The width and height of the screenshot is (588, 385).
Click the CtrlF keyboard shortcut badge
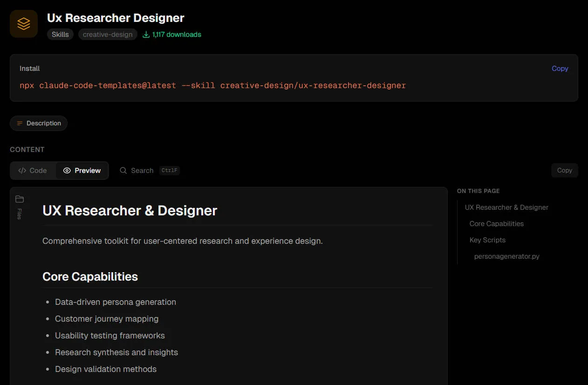(169, 171)
